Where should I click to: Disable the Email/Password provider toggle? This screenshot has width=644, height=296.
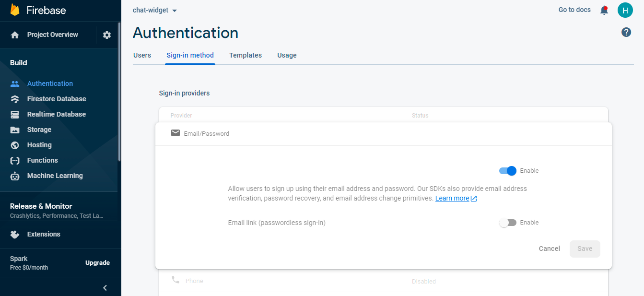[507, 170]
